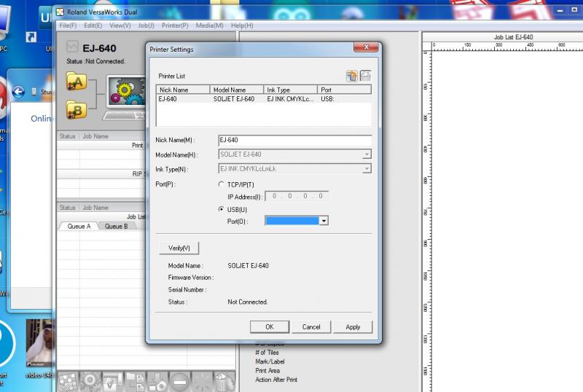Click the RIP download arrow icon in bottom toolbar
583x392 pixels.
coord(157,382)
